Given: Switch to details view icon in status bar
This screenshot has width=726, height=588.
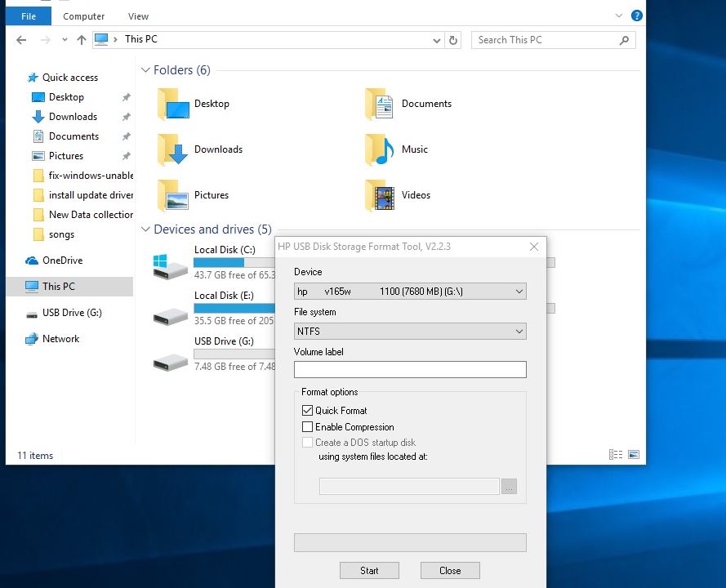Looking at the screenshot, I should pyautogui.click(x=615, y=455).
